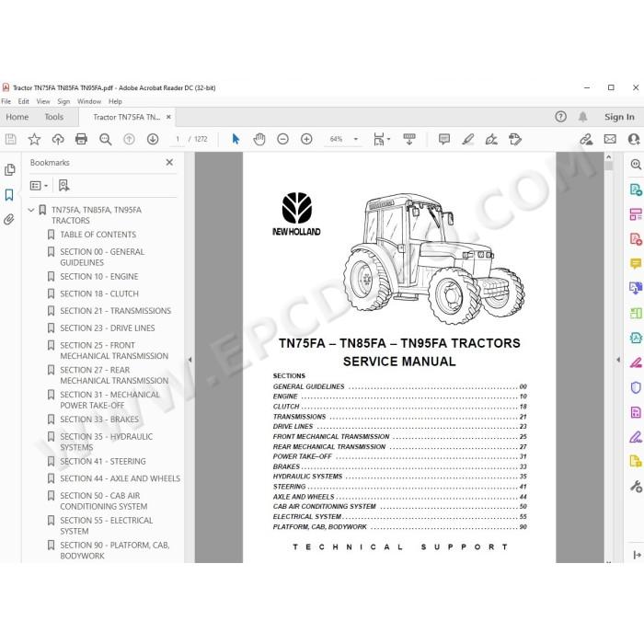Collapse right pane with bottom arrow

pyautogui.click(x=637, y=556)
